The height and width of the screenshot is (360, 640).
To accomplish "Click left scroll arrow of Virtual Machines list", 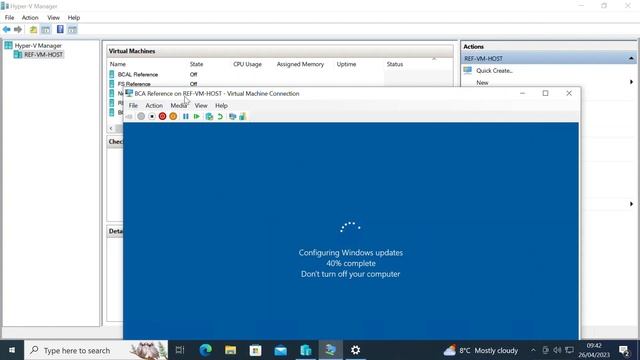I will point(111,128).
